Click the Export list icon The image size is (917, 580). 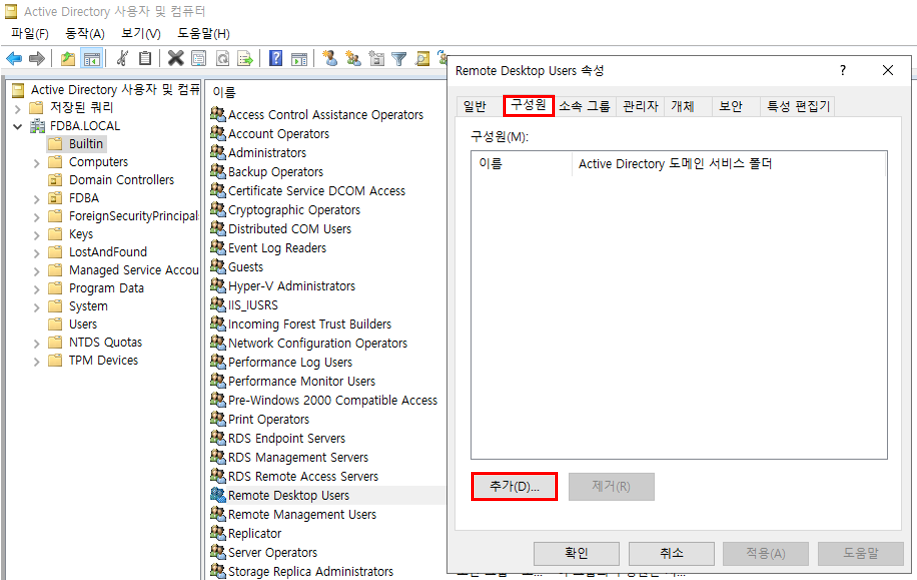[245, 58]
